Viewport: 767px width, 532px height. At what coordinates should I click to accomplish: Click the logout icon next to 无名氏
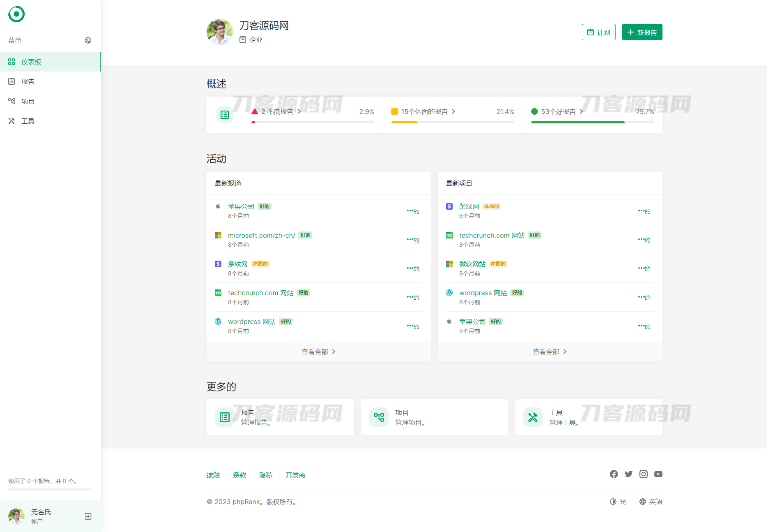tap(88, 516)
